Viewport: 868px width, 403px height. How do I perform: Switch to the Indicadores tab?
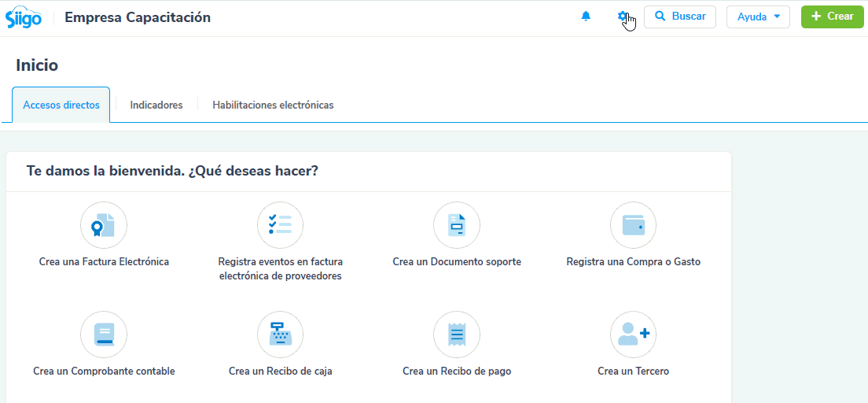[x=156, y=105]
